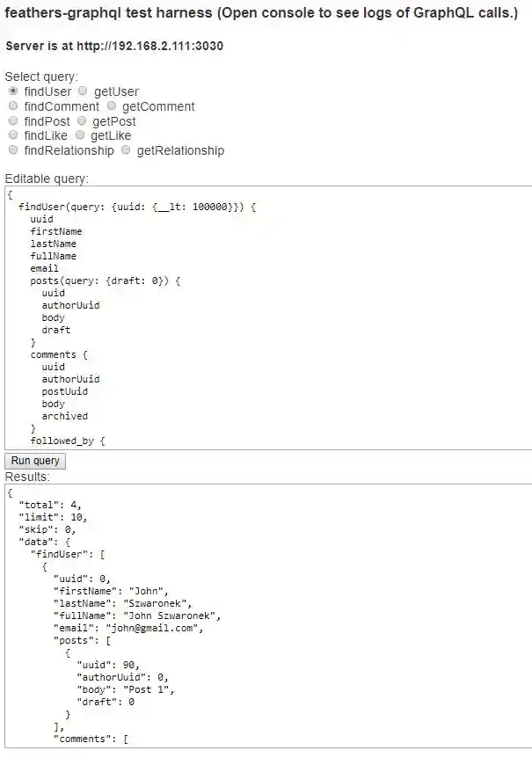532x765 pixels.
Task: Select the findRelationship radio button
Action: (13, 150)
